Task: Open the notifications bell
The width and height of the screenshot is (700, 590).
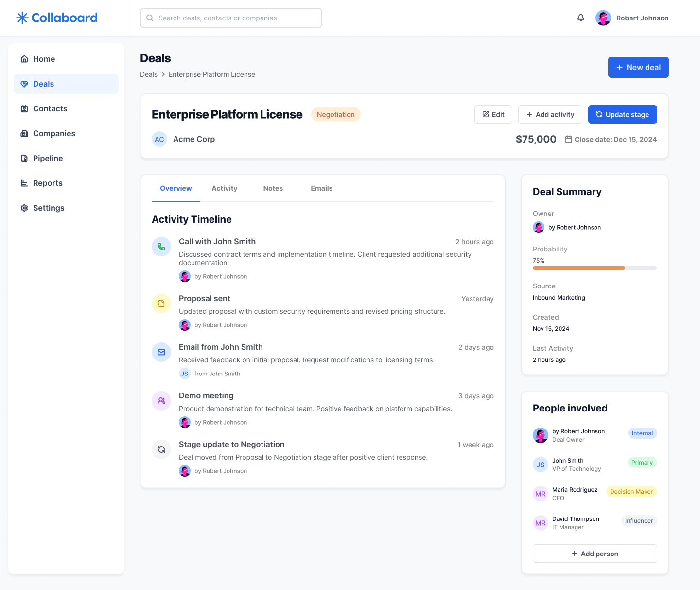Action: pyautogui.click(x=580, y=18)
